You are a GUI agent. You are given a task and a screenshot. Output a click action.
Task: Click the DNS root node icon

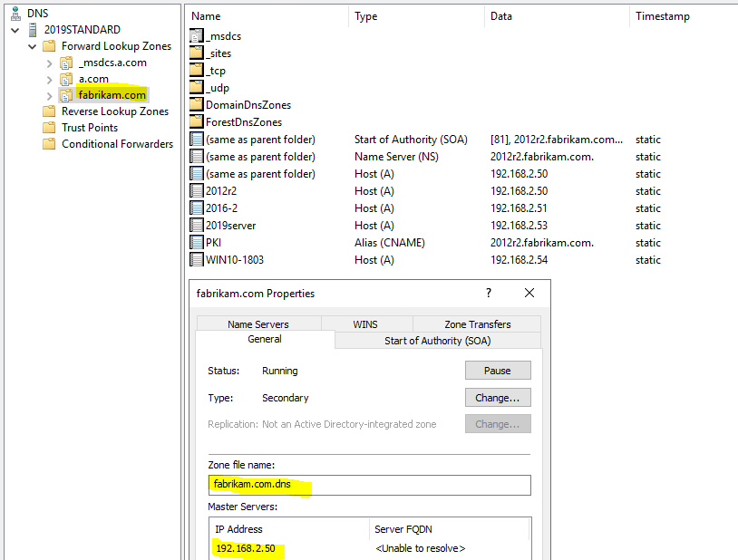pos(15,14)
